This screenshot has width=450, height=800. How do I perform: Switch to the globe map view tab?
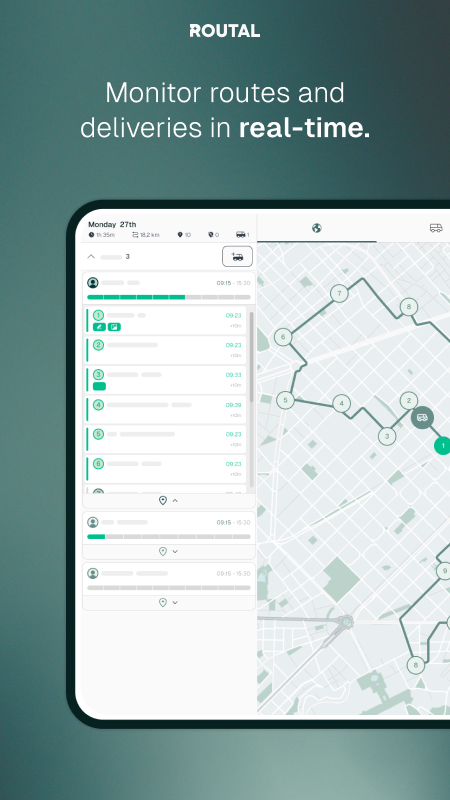[x=317, y=228]
